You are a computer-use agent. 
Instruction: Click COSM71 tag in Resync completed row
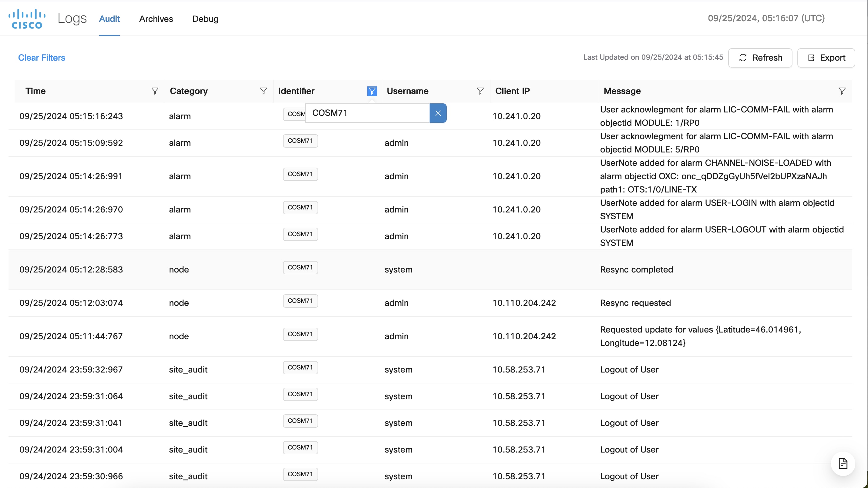tap(300, 267)
